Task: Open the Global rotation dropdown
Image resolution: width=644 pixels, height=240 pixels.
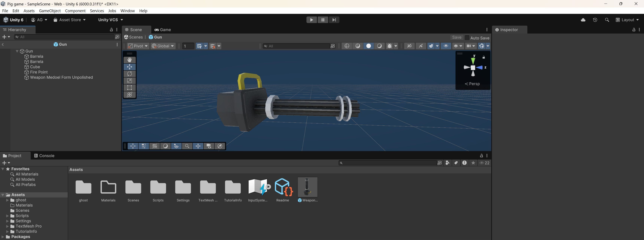Action: tap(163, 46)
